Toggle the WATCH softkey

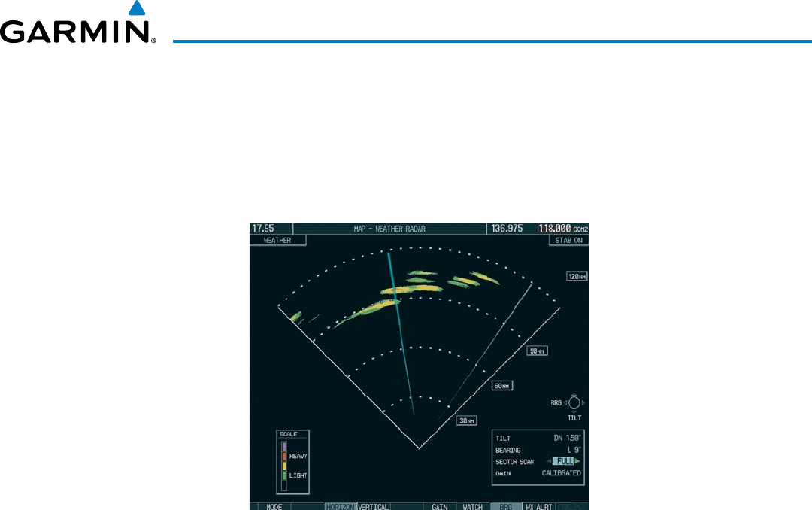point(472,506)
